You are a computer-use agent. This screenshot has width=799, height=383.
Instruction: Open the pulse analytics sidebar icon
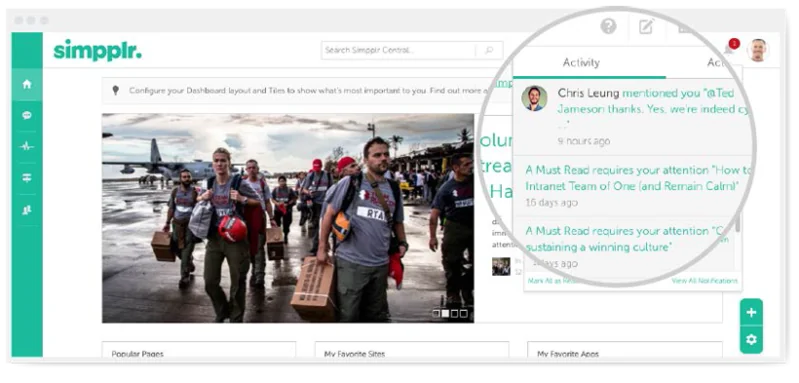tap(27, 147)
